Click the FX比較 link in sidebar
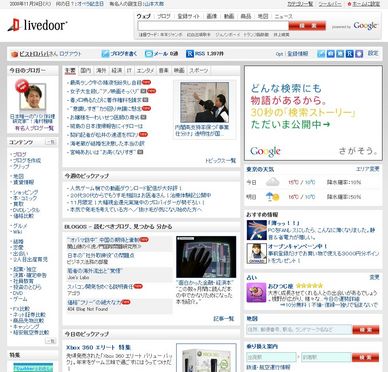388x372 pixels. tap(21, 309)
